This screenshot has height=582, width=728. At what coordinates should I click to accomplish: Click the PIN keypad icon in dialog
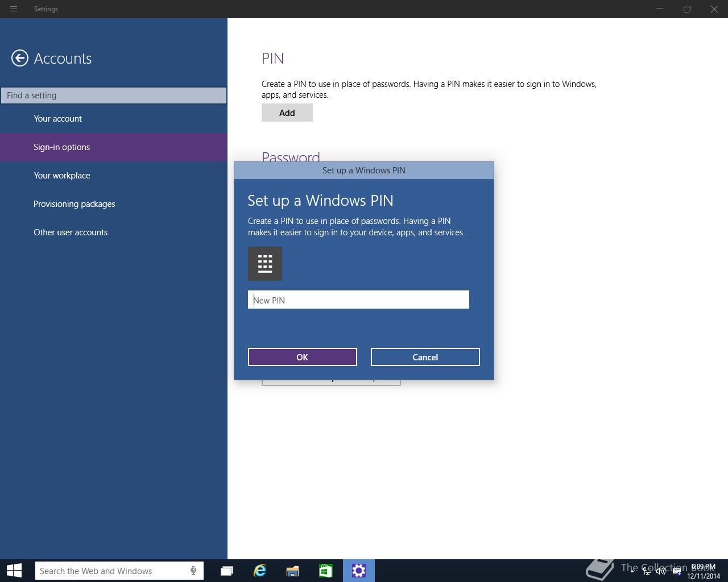[x=265, y=264]
